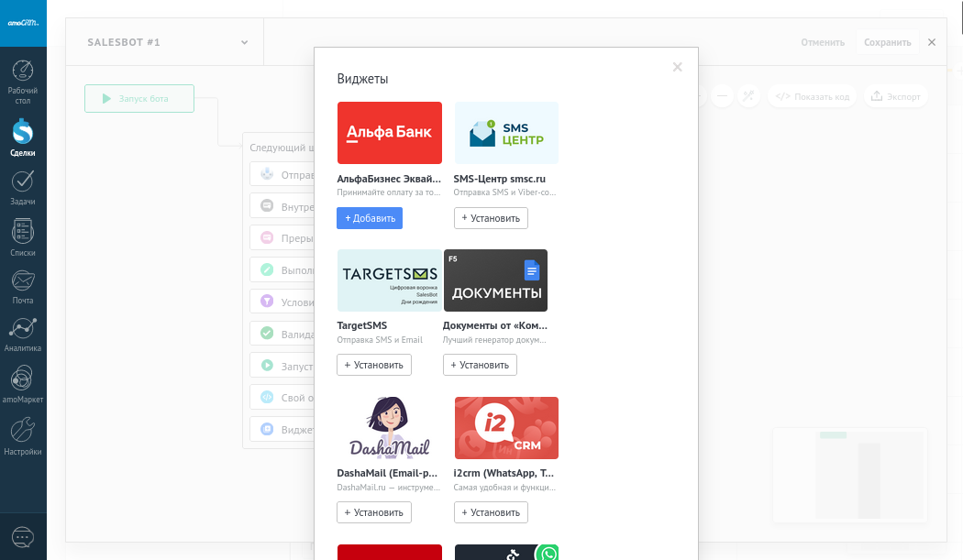Install the SMS-Центр smsc.ru widget

[491, 218]
